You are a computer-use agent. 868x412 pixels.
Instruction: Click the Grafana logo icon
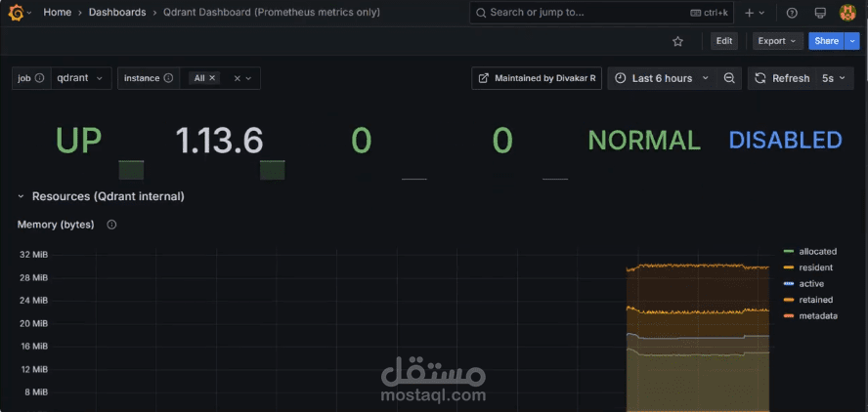(16, 12)
